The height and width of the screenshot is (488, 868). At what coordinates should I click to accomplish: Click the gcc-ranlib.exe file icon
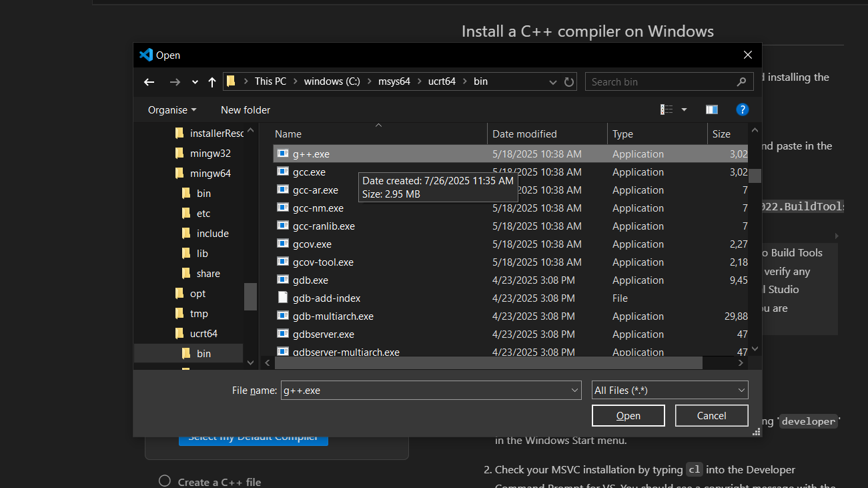tap(283, 226)
